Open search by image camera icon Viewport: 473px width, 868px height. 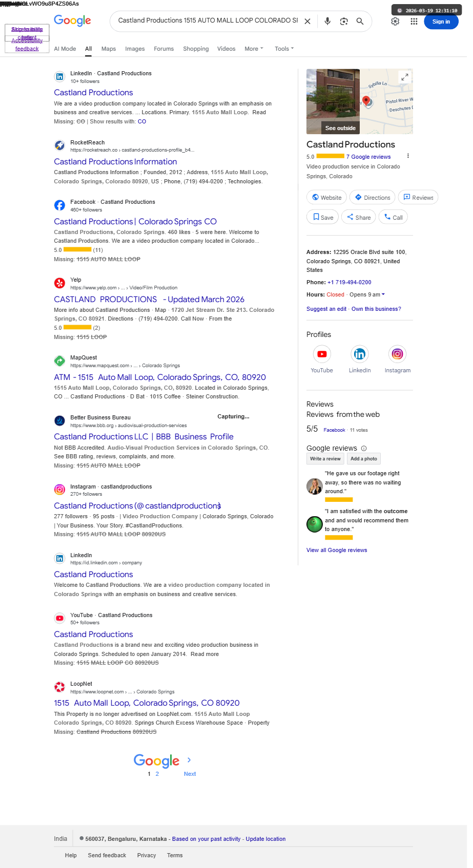344,21
